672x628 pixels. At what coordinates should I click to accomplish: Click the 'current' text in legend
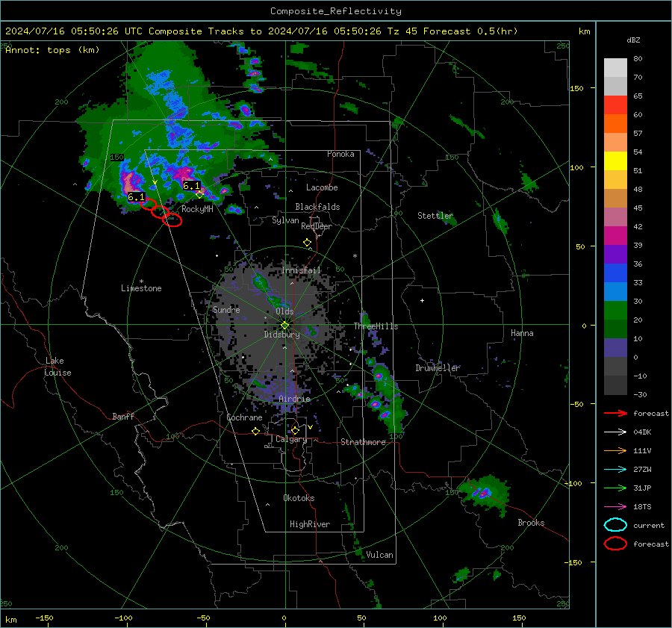point(649,526)
